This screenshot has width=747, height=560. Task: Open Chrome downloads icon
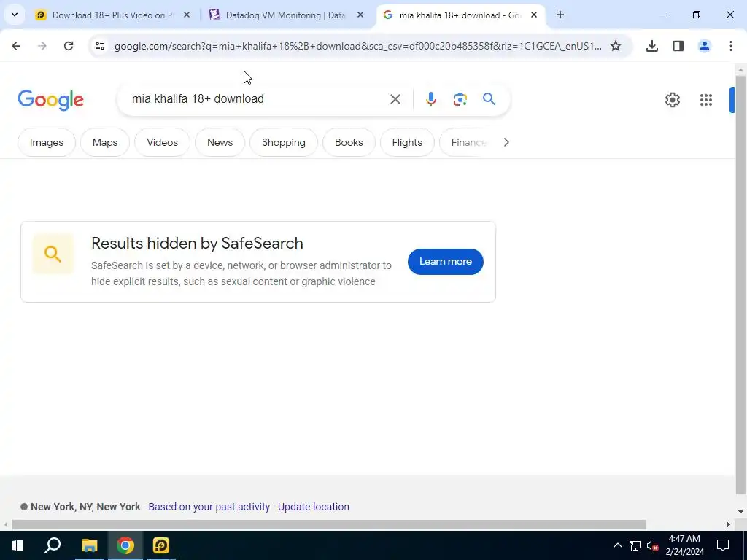tap(652, 46)
